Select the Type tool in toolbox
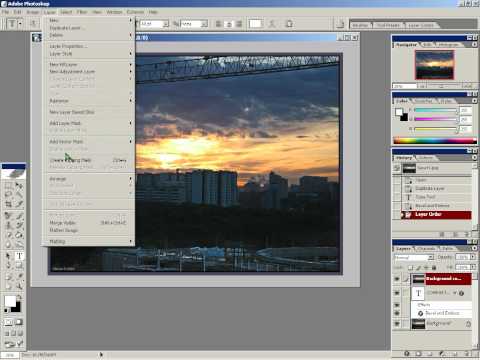Screen dimensions: 480x360 click(19, 256)
